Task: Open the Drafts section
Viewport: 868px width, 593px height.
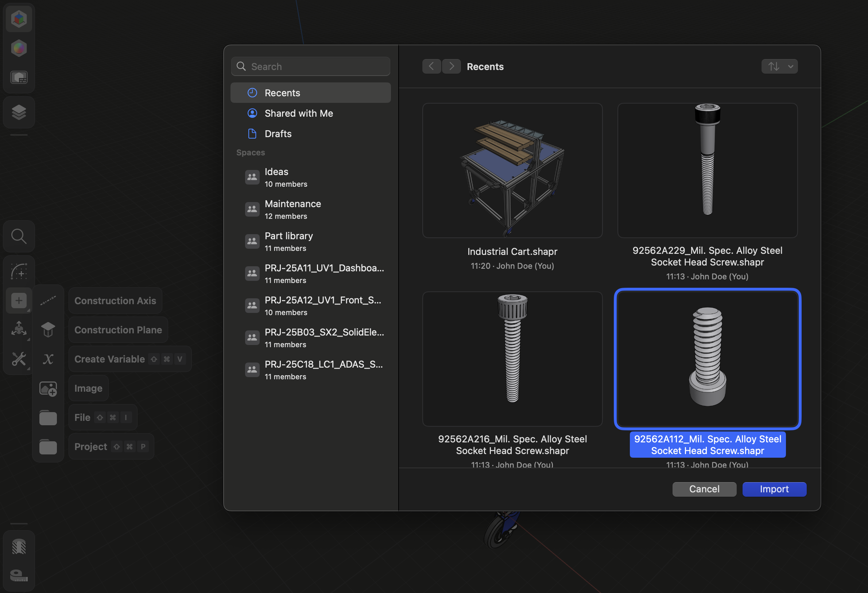Action: [x=278, y=133]
